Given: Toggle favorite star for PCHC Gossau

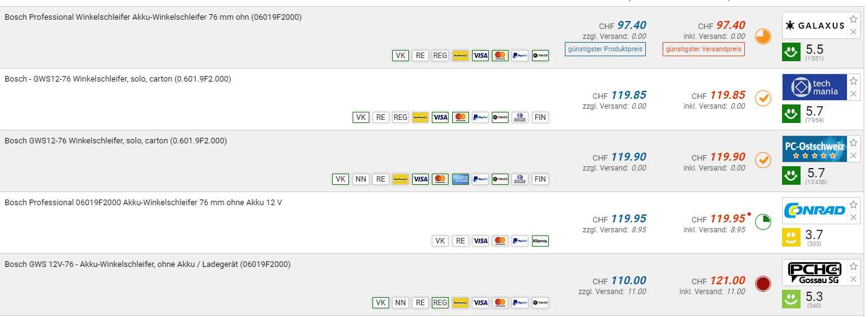Looking at the screenshot, I should coord(854,266).
